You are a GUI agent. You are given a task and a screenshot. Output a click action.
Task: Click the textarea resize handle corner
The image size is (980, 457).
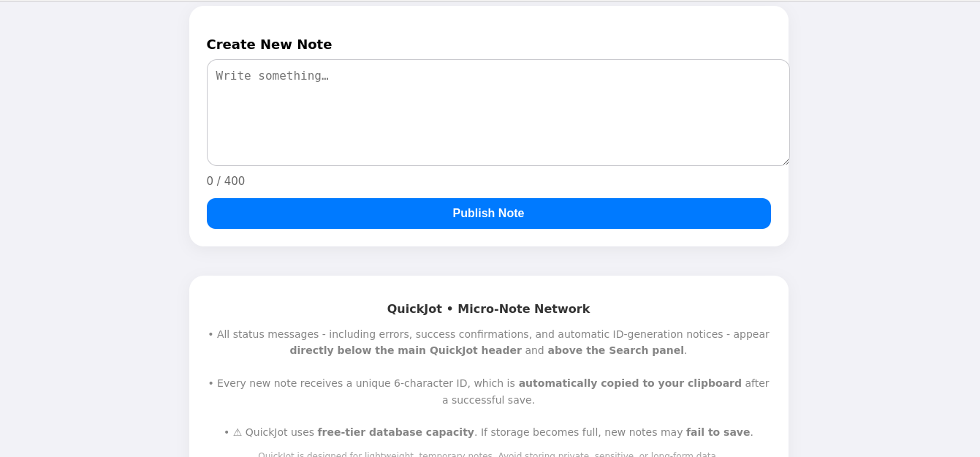[x=785, y=161]
